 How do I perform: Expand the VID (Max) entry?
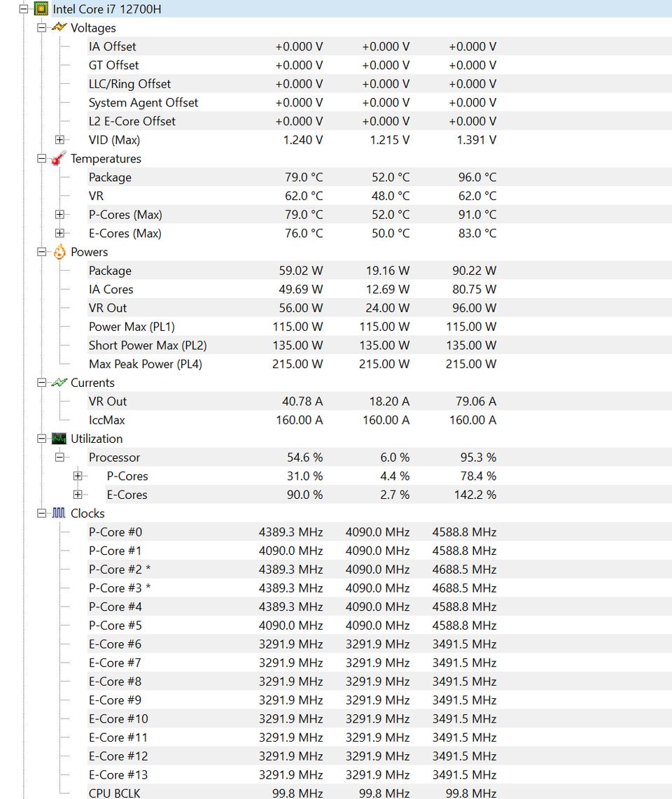pyautogui.click(x=60, y=140)
